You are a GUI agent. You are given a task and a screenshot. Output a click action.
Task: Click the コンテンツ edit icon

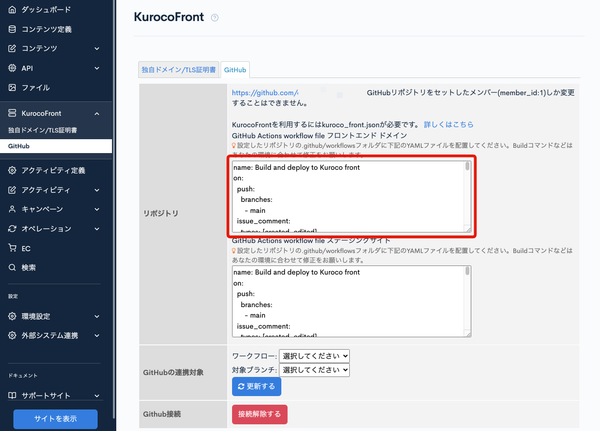tap(12, 48)
